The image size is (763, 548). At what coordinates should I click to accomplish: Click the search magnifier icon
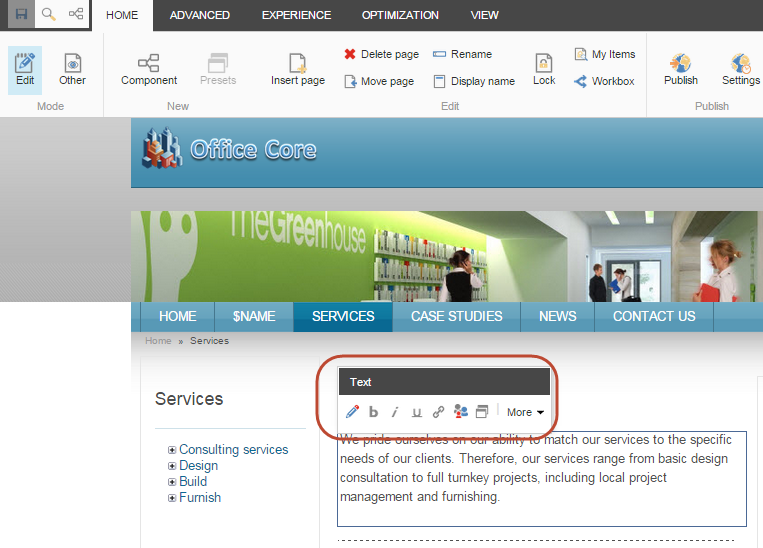[48, 14]
